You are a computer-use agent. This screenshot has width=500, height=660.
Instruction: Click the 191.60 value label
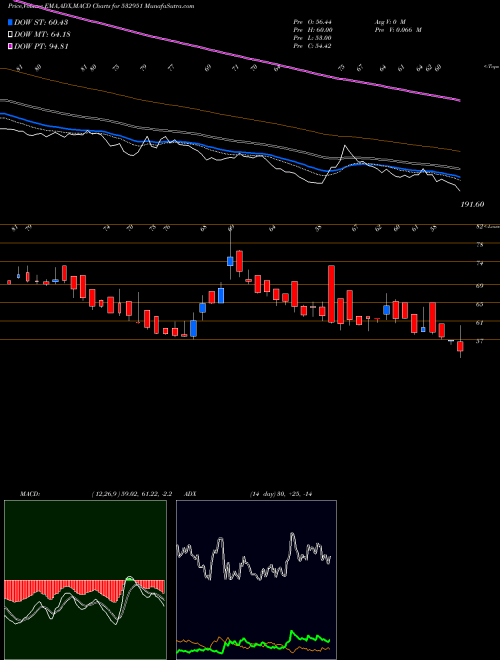[x=473, y=205]
